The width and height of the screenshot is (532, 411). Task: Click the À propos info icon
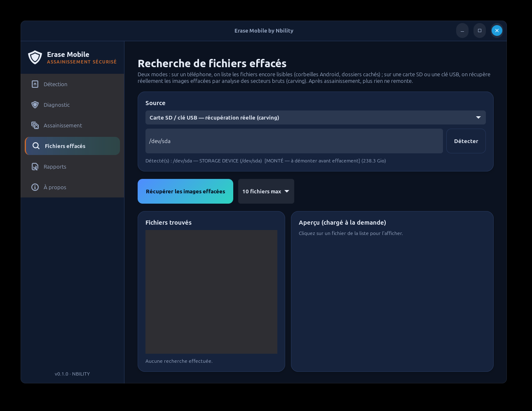(x=35, y=187)
